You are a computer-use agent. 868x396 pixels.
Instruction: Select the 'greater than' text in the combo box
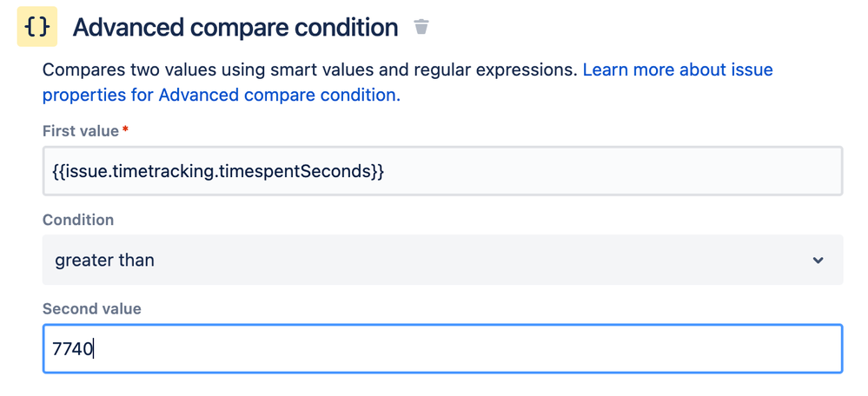pos(104,260)
